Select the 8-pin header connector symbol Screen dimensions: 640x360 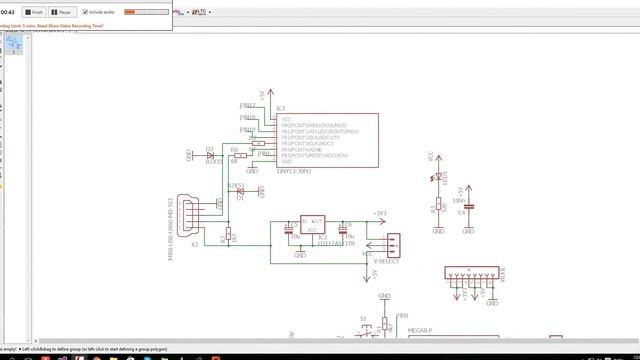point(472,273)
